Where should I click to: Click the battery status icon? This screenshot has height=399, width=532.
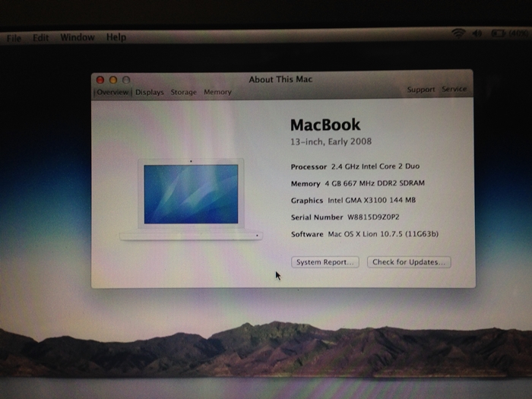(x=498, y=33)
